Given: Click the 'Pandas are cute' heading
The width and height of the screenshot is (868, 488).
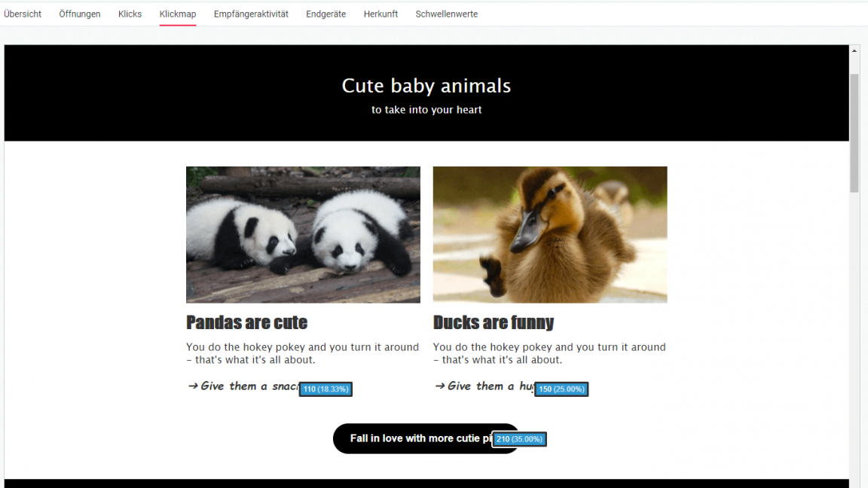Looking at the screenshot, I should pyautogui.click(x=246, y=323).
